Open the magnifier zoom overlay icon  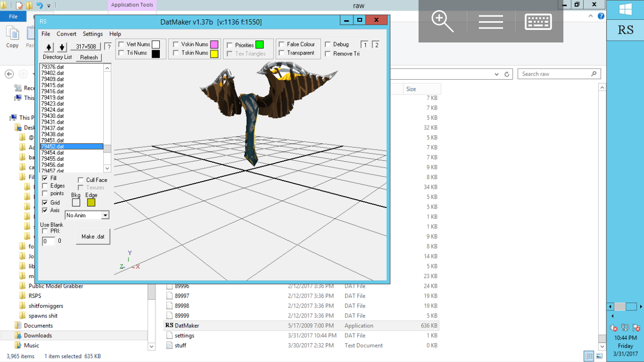[x=443, y=22]
